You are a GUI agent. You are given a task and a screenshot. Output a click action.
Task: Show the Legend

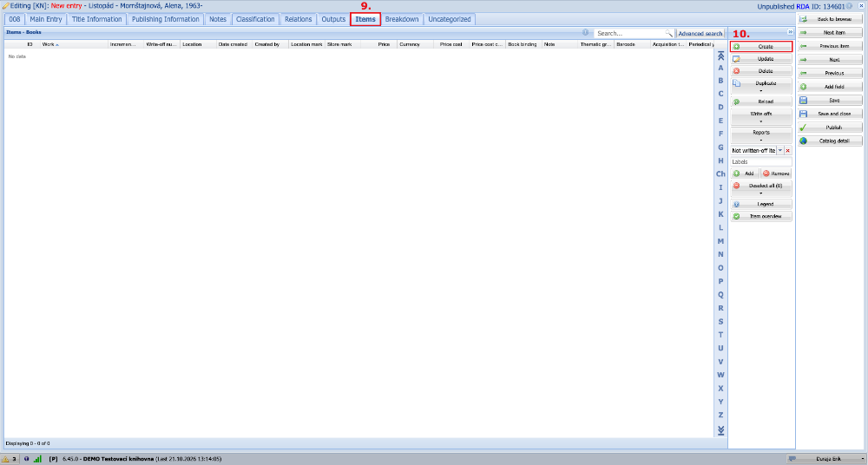click(761, 204)
